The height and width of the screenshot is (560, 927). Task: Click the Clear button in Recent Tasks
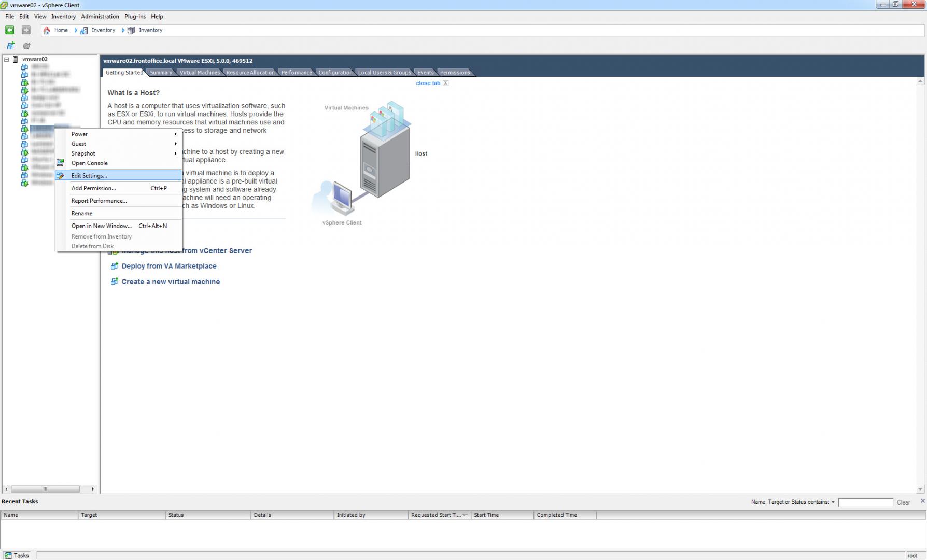903,502
